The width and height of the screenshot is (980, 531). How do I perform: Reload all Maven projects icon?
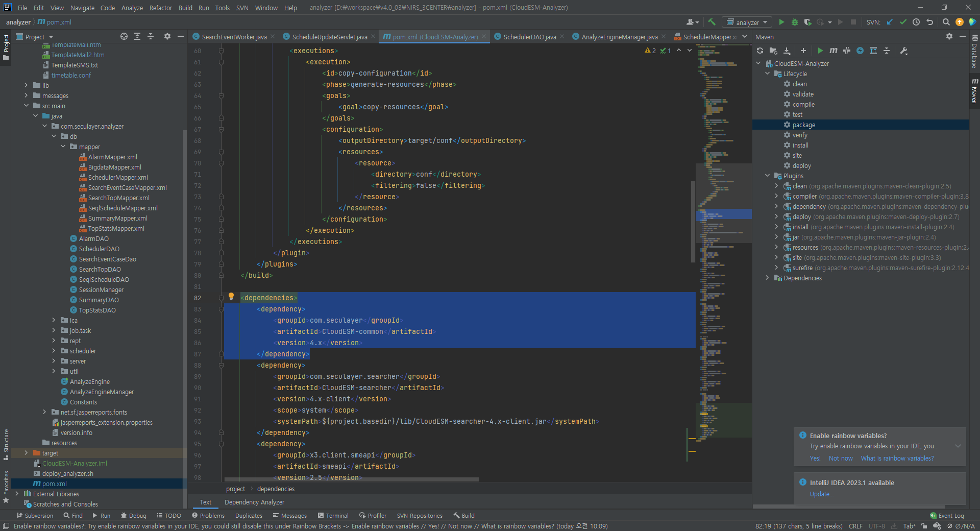760,51
